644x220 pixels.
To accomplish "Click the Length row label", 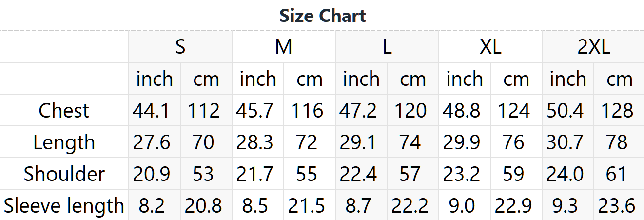I will [x=64, y=142].
